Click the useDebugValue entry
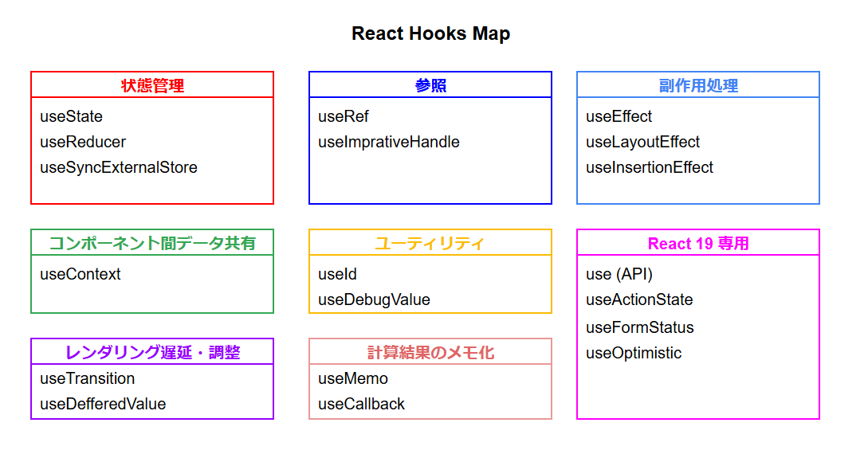 tap(374, 299)
